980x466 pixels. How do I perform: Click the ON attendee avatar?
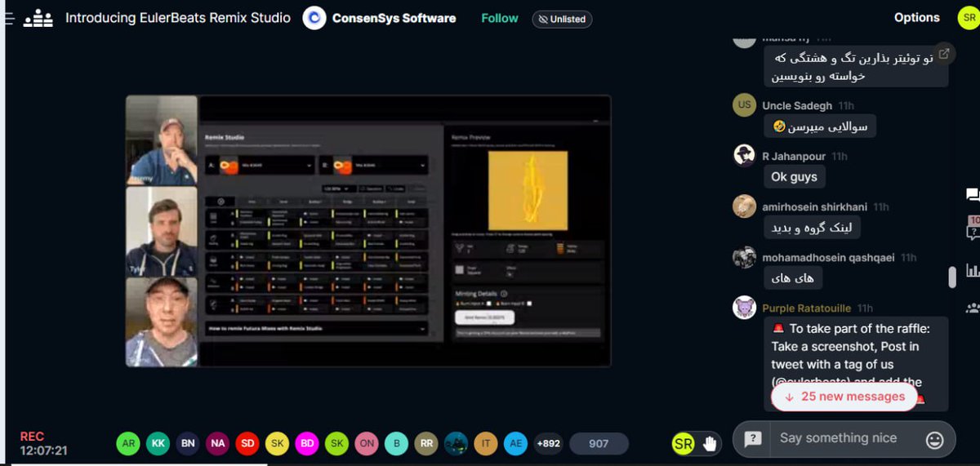click(367, 443)
